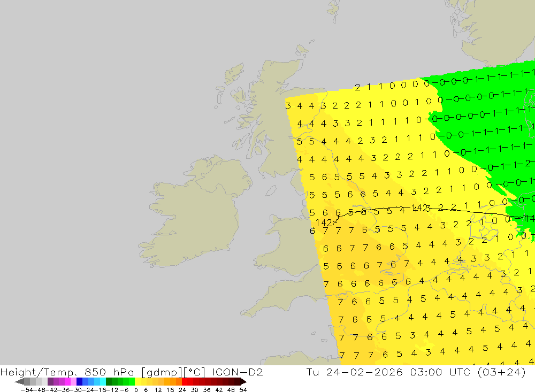Click the "[gdmp]" unit label
Image resolution: width=535 pixels, height=392 pixels.
point(162,372)
